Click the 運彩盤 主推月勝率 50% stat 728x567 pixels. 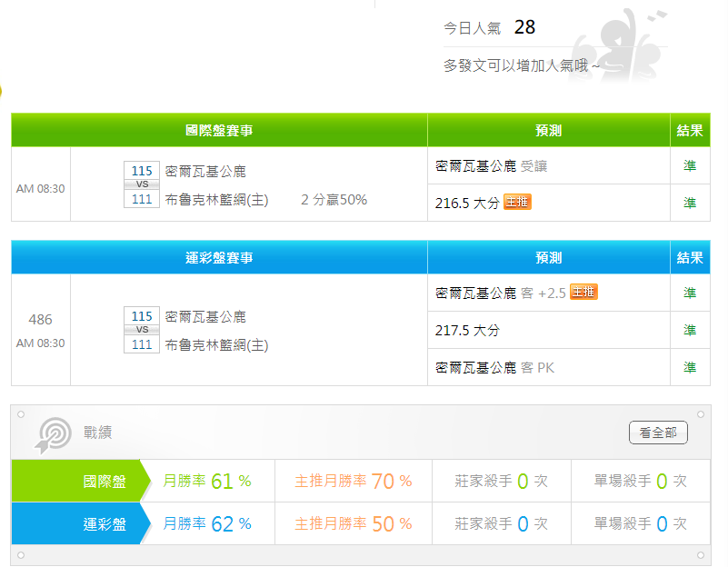(x=353, y=524)
